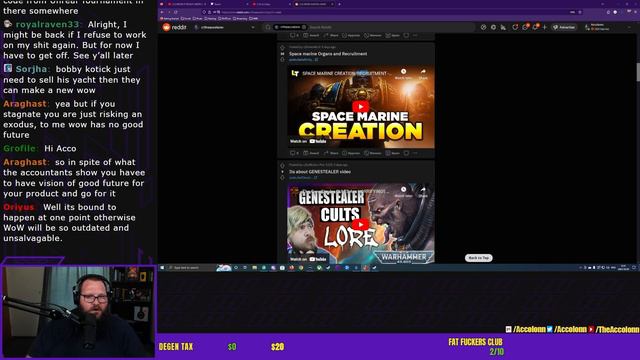The image size is (640, 360).
Task: Click Watch on YouTube in Space Marine video
Action: 308,141
